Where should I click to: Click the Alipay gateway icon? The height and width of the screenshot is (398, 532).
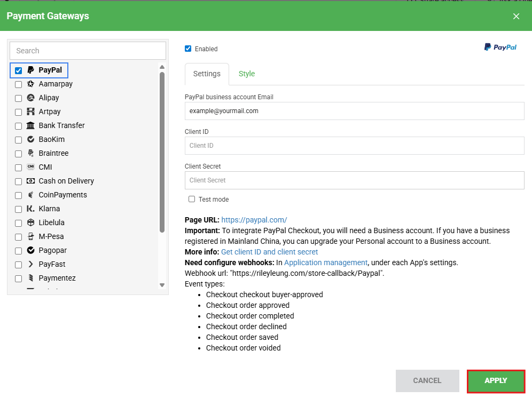(30, 98)
